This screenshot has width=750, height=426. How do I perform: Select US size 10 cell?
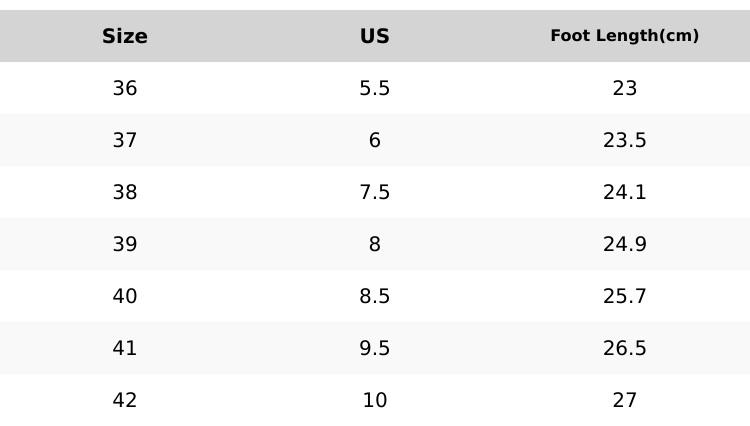pos(374,400)
